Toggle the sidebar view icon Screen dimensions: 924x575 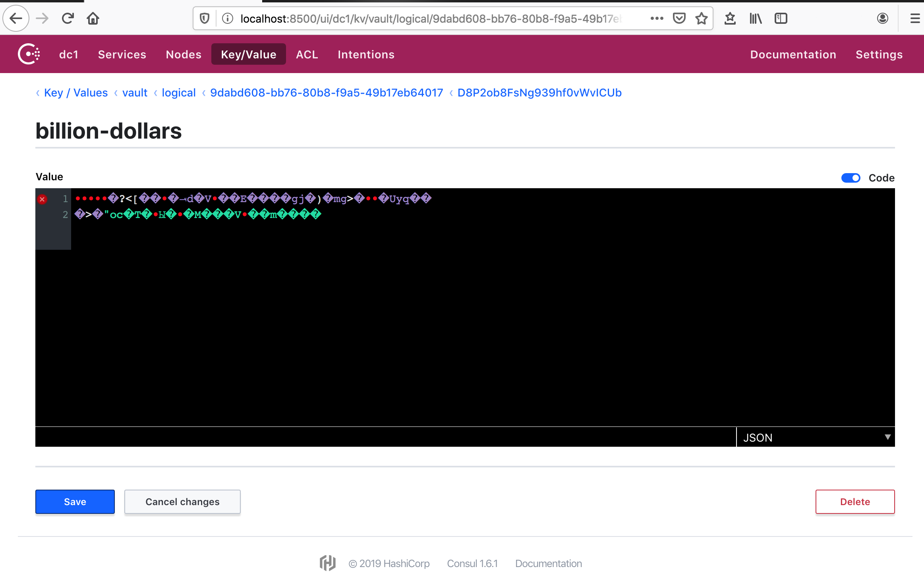(781, 18)
